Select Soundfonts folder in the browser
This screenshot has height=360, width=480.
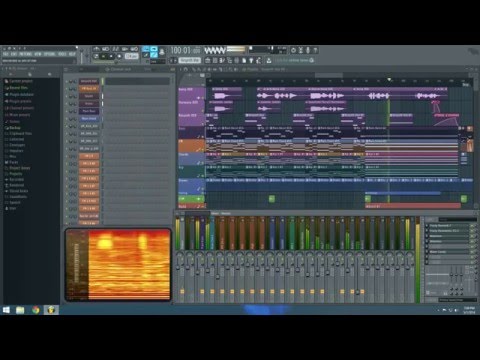click(x=16, y=197)
